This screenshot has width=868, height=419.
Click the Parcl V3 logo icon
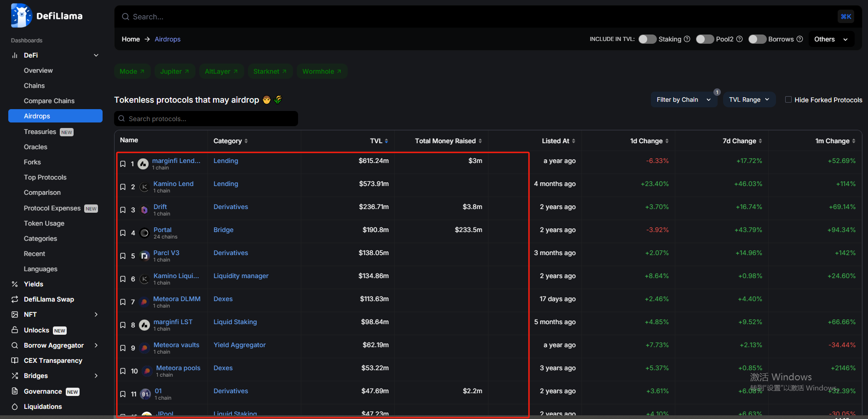(144, 256)
